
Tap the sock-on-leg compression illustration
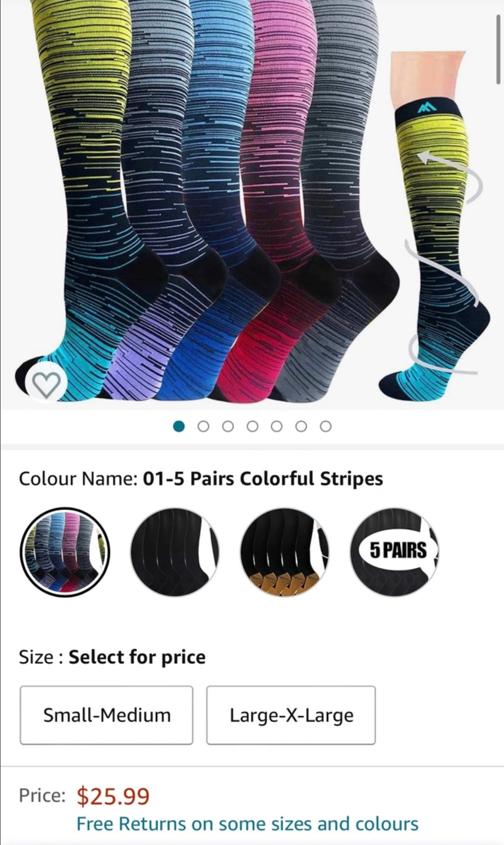click(435, 224)
